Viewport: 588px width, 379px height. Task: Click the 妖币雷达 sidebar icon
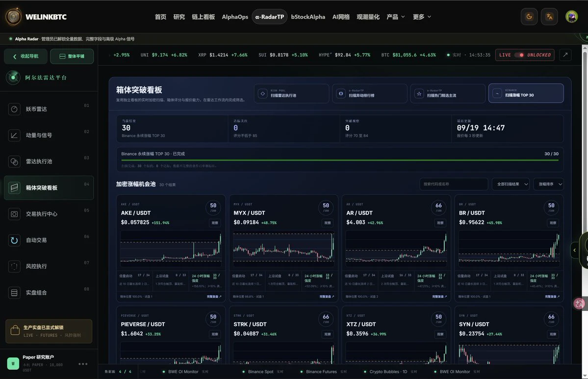coord(14,109)
